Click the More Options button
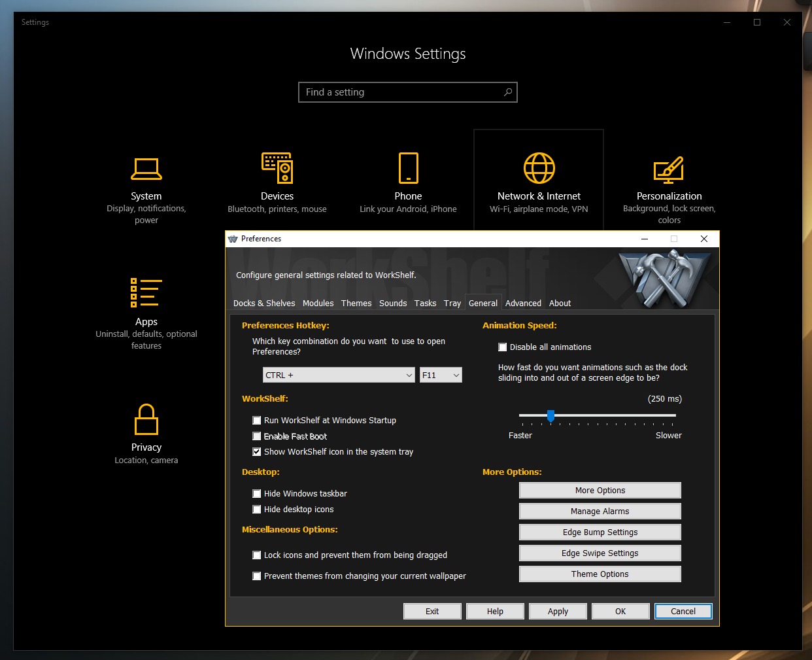The image size is (812, 660). [600, 491]
